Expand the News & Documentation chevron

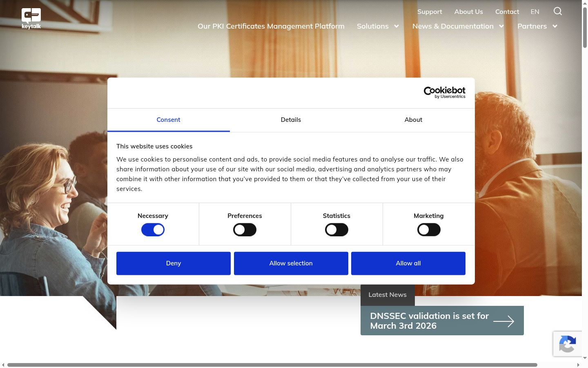click(x=501, y=26)
